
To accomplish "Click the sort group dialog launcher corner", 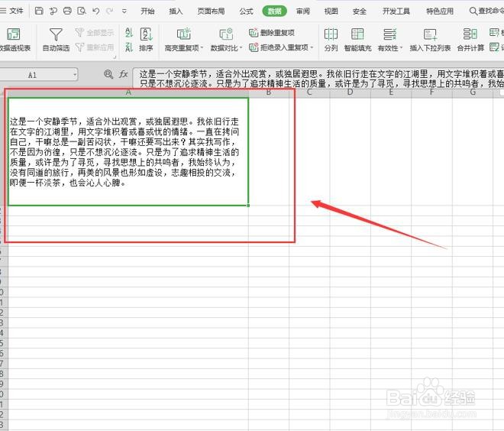I will click(115, 57).
